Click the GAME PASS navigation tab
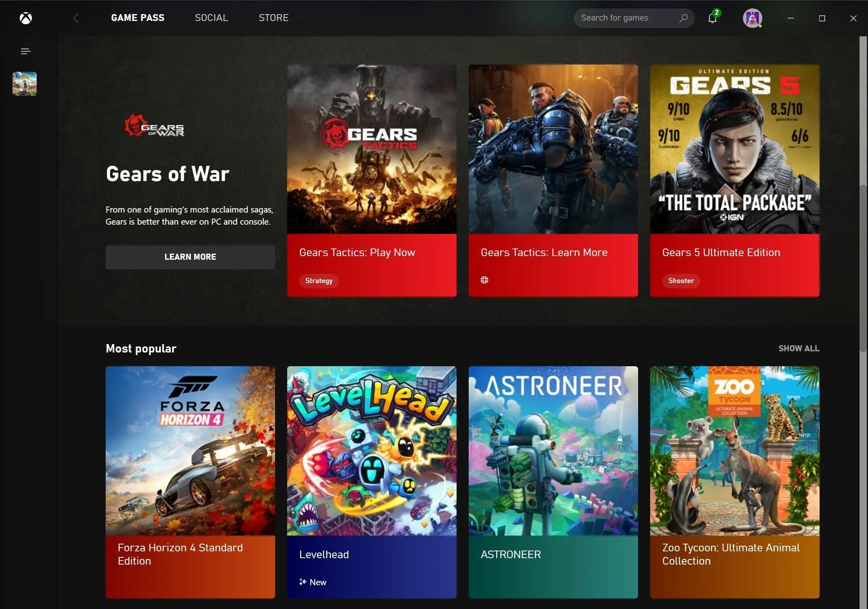This screenshot has width=868, height=609. click(x=137, y=18)
